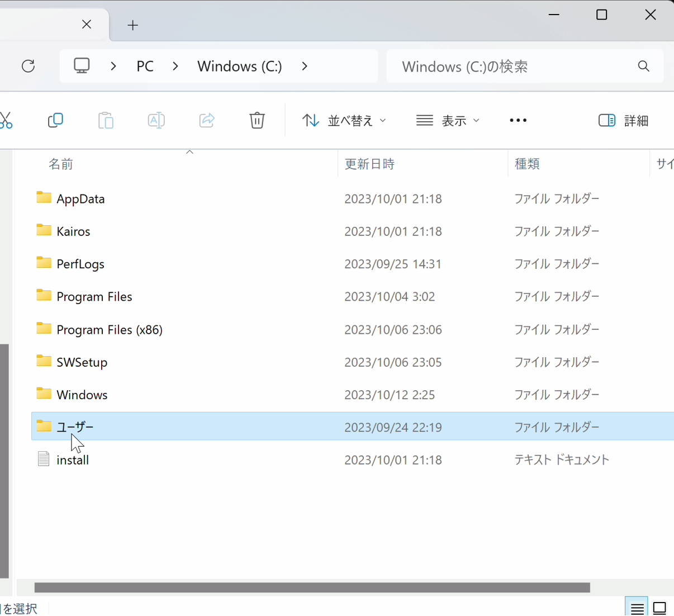Expand chevron before PC breadcrumb
Image resolution: width=674 pixels, height=616 pixels.
click(113, 66)
